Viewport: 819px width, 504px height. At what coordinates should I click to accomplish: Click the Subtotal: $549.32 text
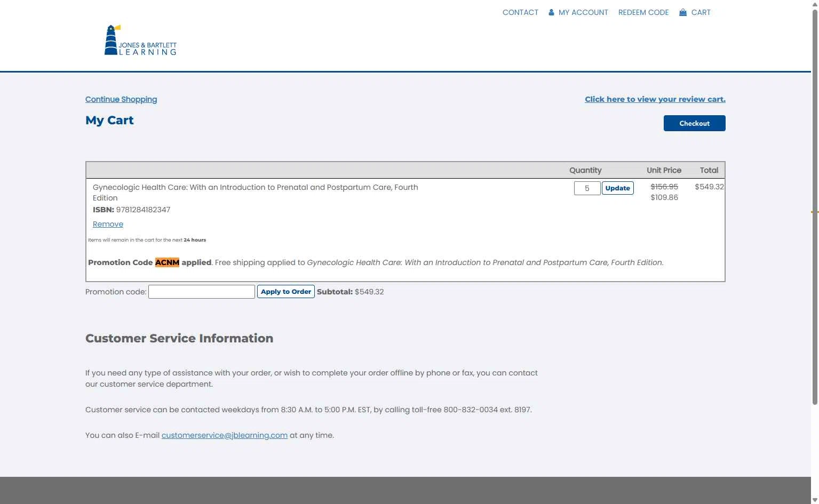pos(350,292)
